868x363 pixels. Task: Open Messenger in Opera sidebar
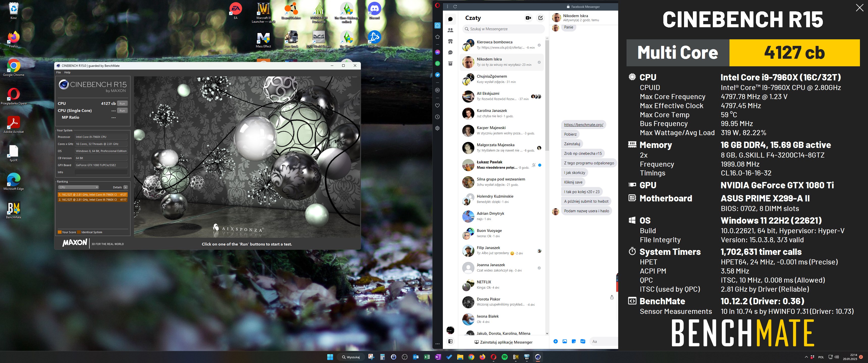(x=437, y=52)
